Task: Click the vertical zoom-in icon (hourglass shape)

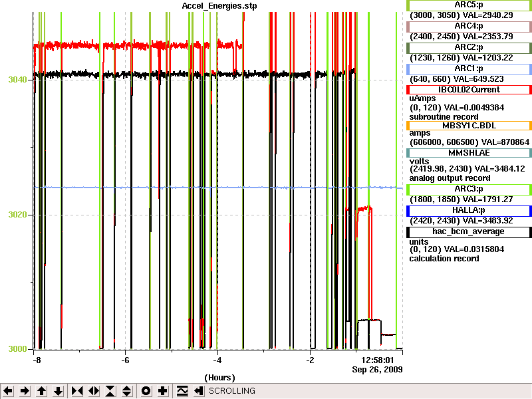Action: [110, 391]
